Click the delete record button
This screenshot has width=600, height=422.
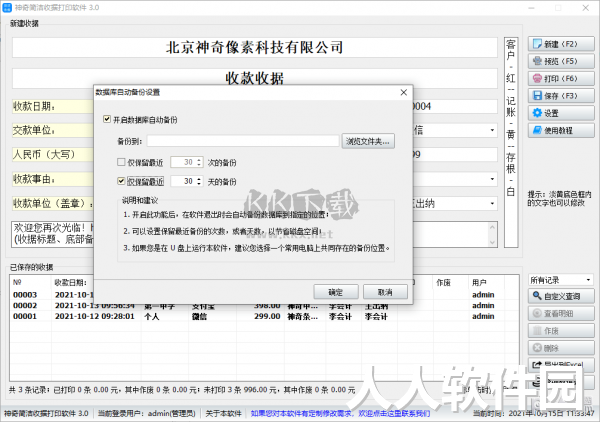coord(561,348)
